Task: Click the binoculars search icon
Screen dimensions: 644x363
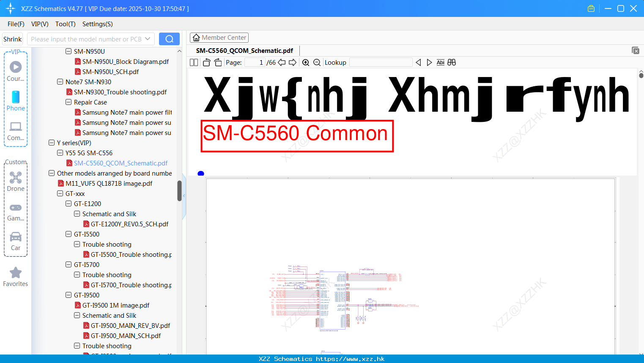Action: point(452,63)
